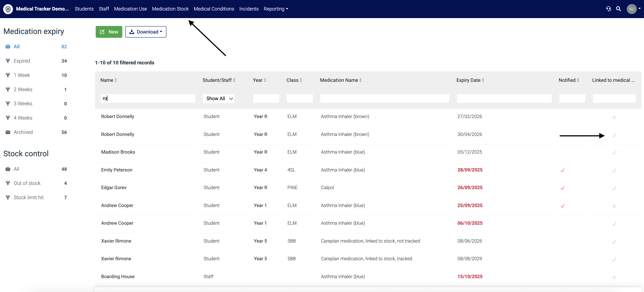Click the Medical Tracker shield logo
Image resolution: width=644 pixels, height=292 pixels.
[x=8, y=9]
